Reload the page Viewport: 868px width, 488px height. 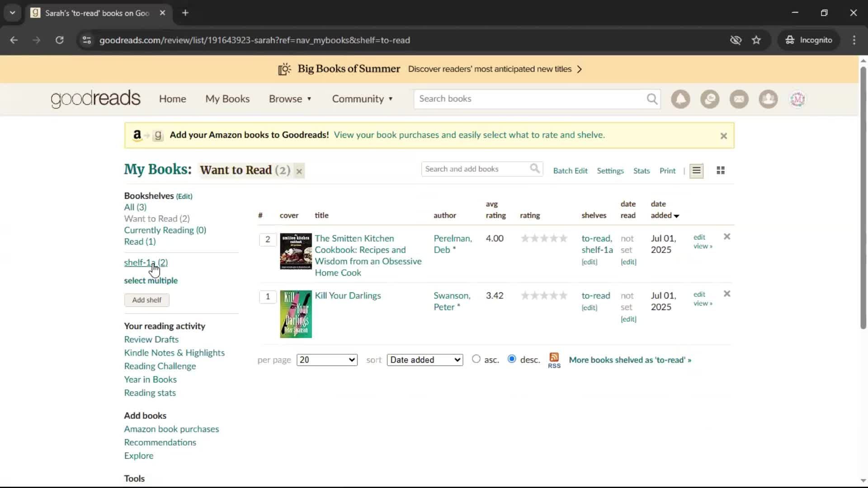point(59,40)
